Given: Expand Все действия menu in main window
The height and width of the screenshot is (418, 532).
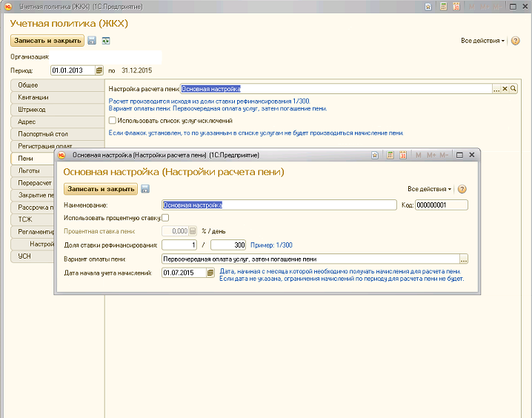Looking at the screenshot, I should coord(482,41).
